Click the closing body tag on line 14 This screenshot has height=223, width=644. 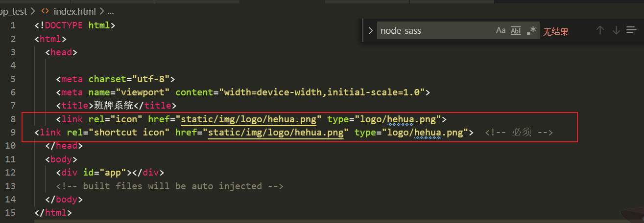64,200
